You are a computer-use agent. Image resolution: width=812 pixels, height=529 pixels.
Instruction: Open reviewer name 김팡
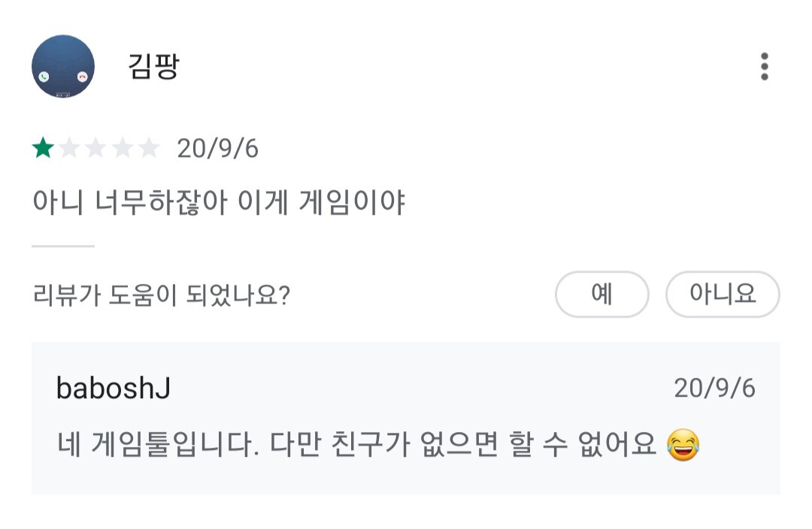click(154, 67)
